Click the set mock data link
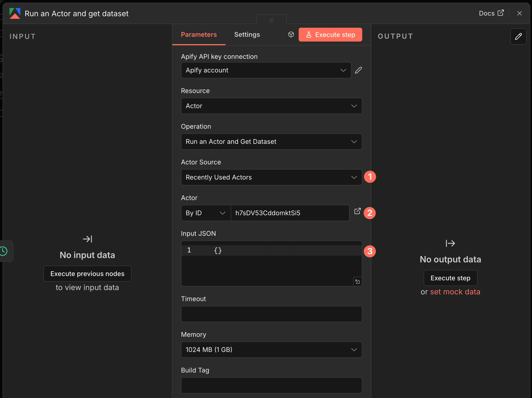Viewport: 532px width, 398px height. (x=455, y=292)
